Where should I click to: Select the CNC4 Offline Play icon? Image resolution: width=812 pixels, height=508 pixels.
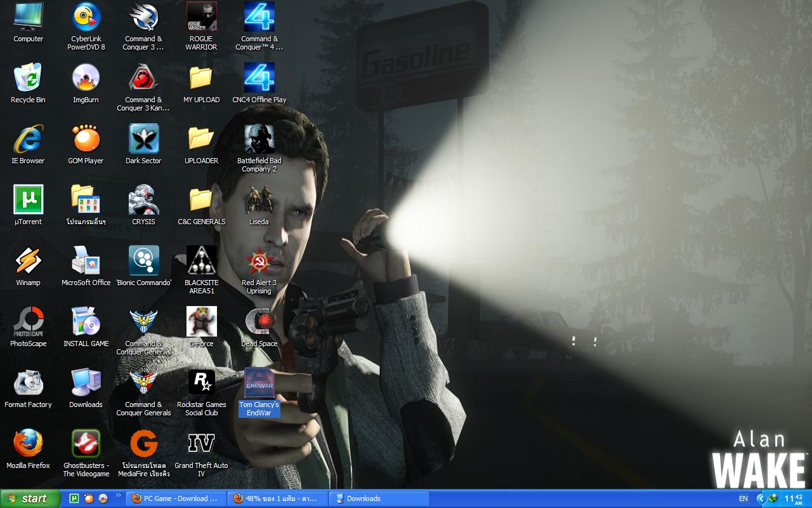[x=259, y=83]
